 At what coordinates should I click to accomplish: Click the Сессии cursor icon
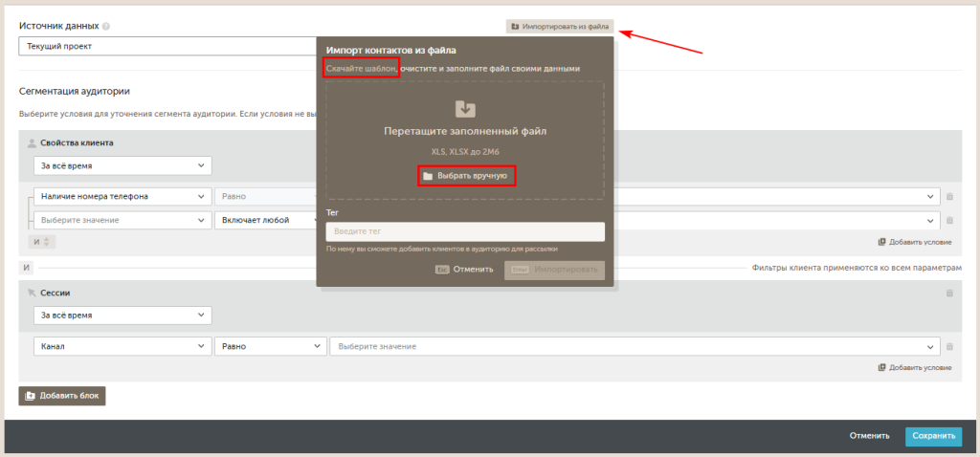coord(32,294)
